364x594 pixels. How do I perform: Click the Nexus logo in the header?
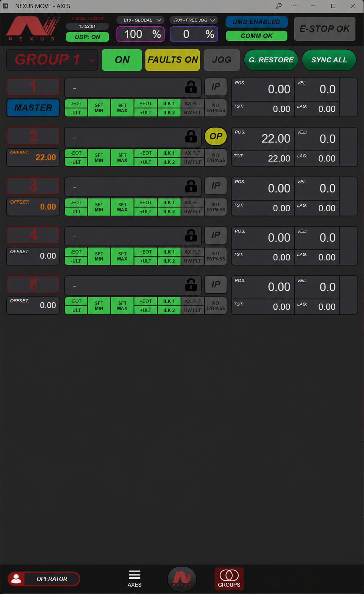pos(32,29)
